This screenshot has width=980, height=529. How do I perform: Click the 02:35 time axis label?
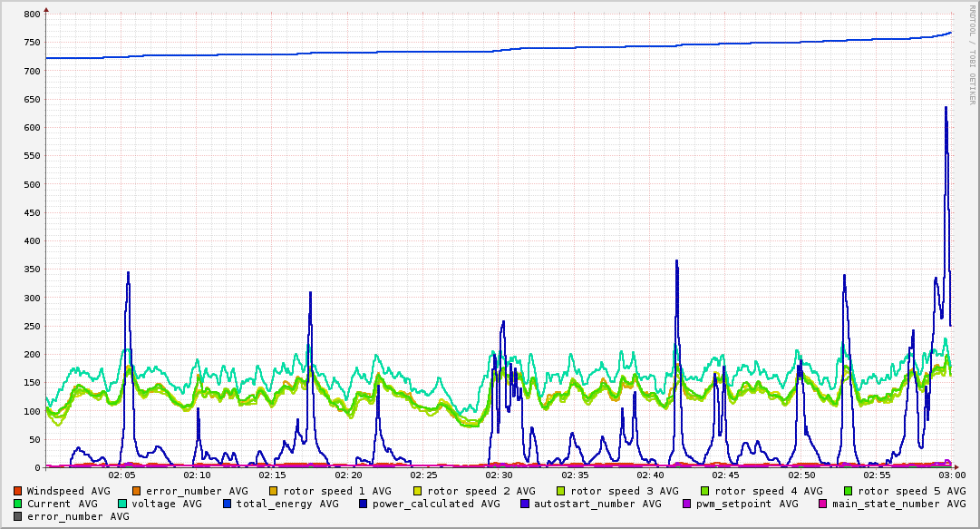pyautogui.click(x=575, y=475)
